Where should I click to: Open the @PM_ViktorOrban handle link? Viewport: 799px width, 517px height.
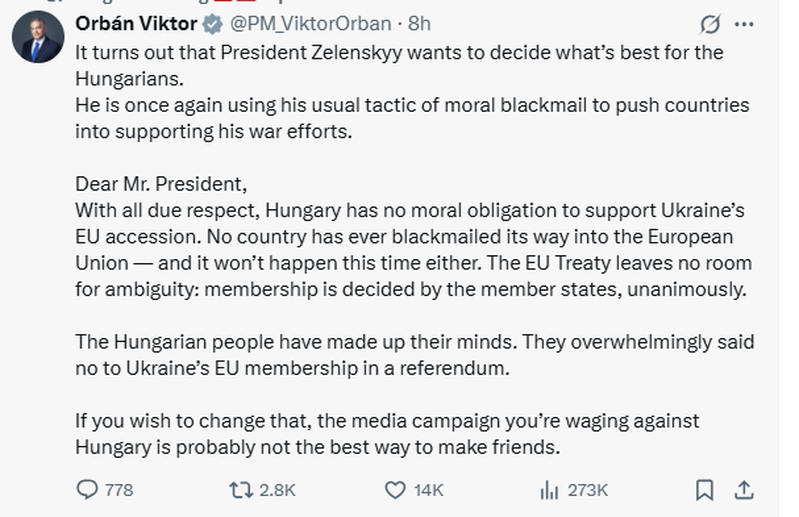(310, 24)
